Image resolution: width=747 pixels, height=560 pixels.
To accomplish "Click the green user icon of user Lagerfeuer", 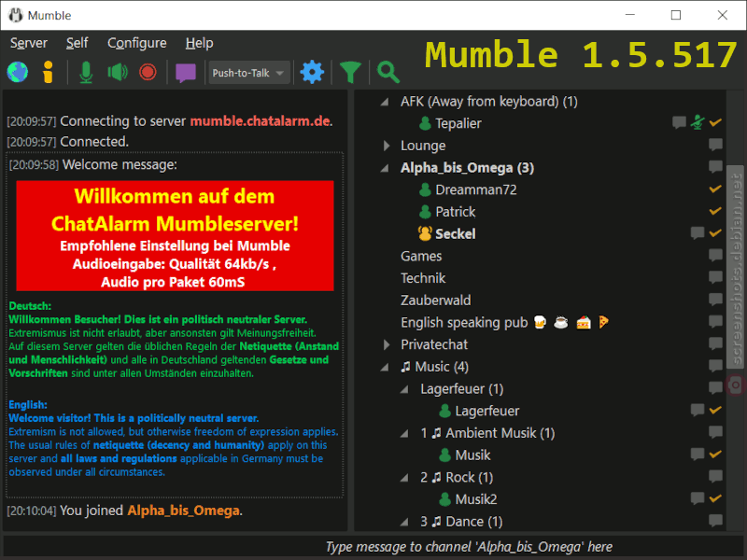I will pos(445,411).
